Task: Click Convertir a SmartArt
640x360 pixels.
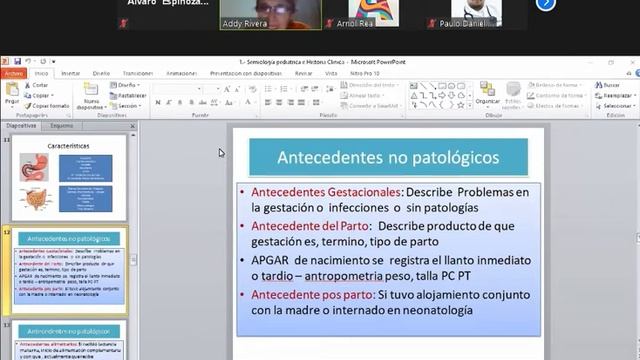Action: 371,106
